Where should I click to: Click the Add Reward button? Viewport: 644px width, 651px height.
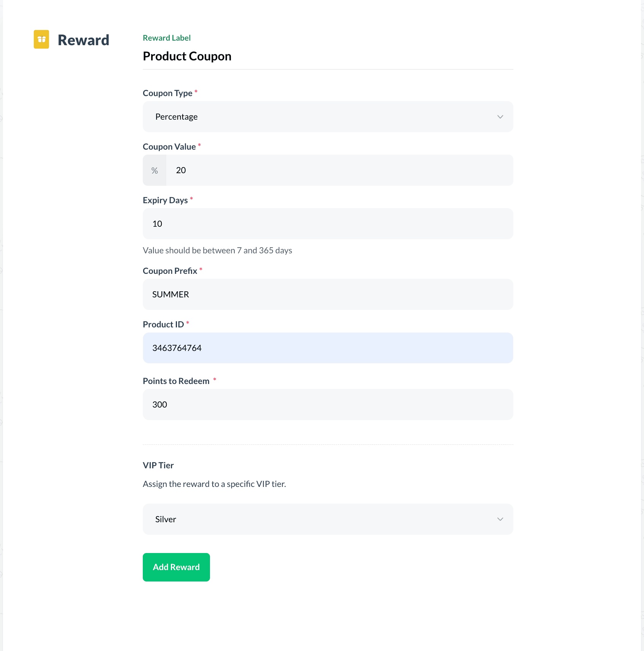click(x=176, y=567)
